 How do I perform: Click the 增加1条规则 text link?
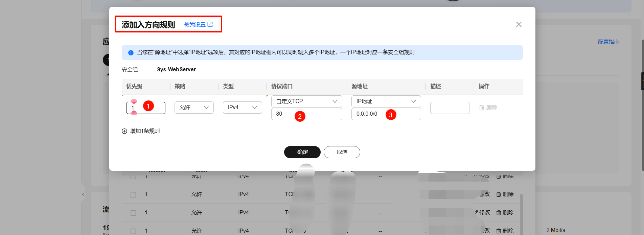click(145, 131)
